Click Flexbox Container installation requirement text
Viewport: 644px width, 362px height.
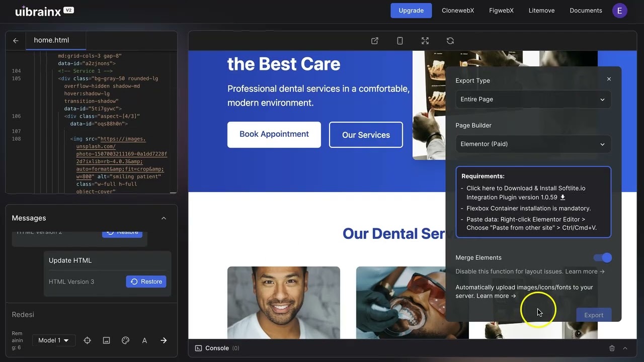[528, 208]
